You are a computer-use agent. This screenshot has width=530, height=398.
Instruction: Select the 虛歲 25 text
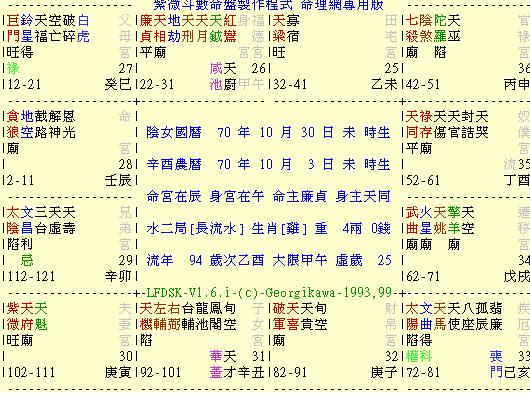[364, 260]
